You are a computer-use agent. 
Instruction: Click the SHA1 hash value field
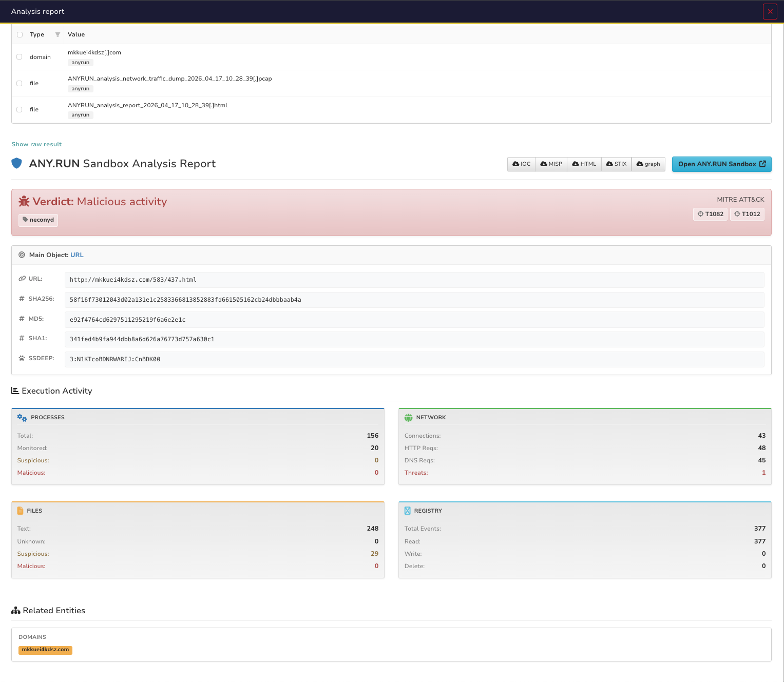pos(414,339)
